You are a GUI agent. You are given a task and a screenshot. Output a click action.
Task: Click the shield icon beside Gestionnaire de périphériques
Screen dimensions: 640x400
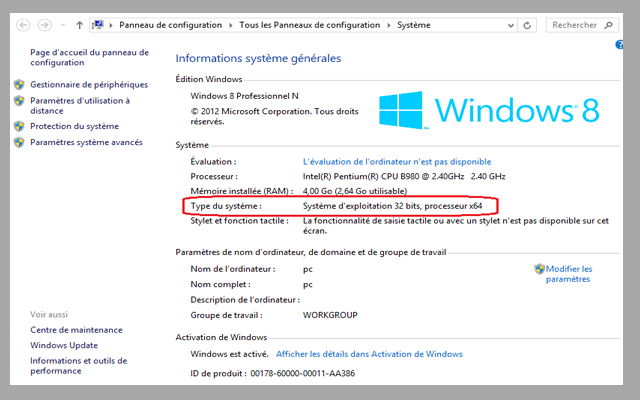(x=20, y=85)
